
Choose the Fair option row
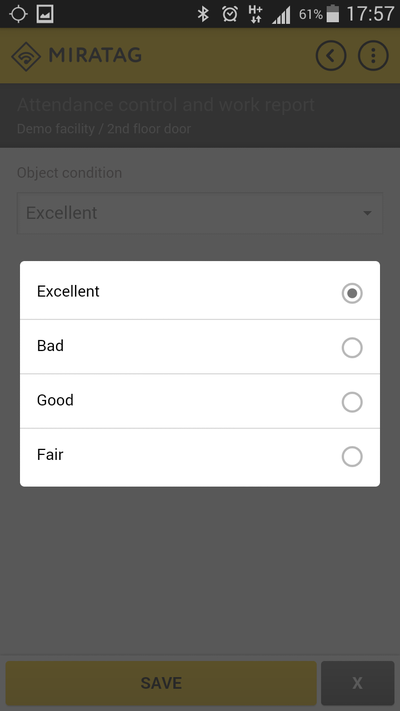click(x=200, y=458)
